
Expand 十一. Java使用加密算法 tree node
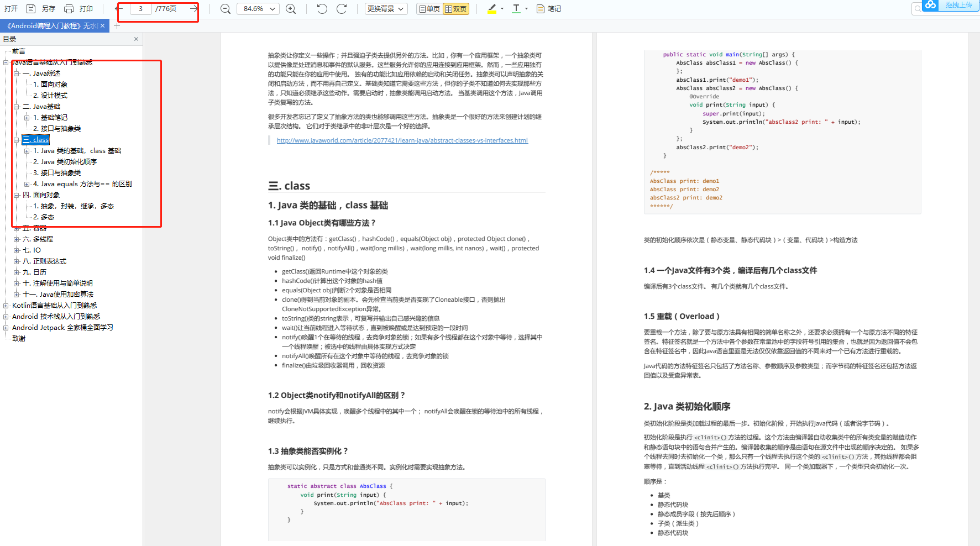click(x=17, y=295)
